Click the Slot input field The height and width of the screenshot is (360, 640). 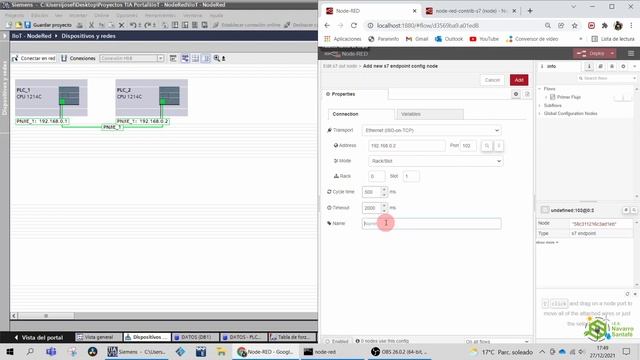tap(411, 176)
